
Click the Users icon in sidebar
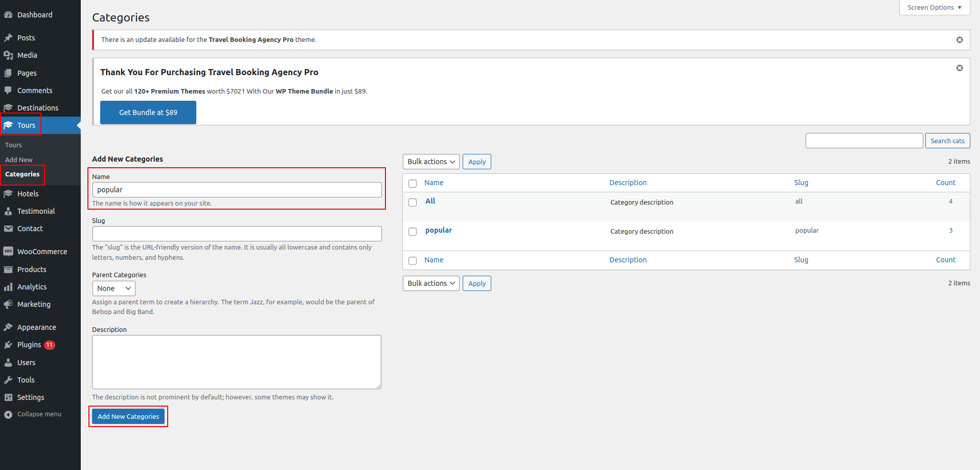8,363
